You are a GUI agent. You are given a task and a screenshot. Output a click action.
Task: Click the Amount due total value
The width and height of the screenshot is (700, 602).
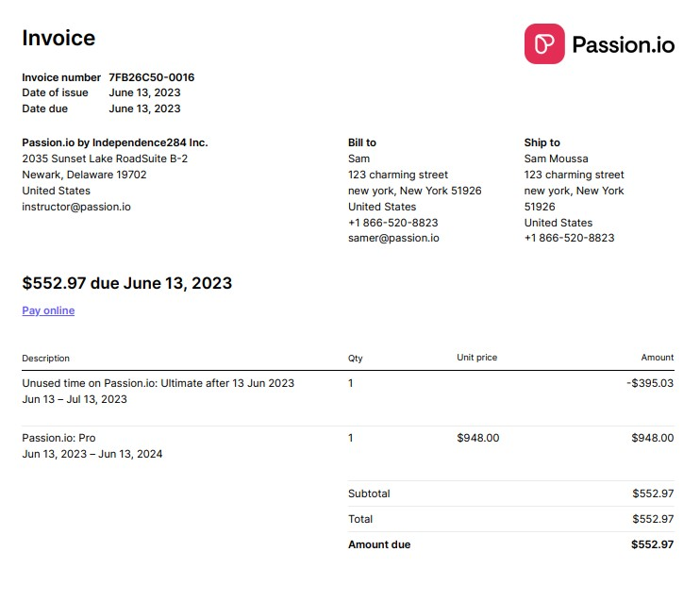pos(653,544)
